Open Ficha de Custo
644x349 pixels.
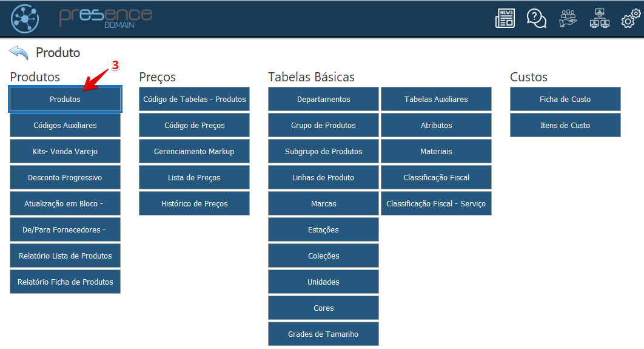565,100
